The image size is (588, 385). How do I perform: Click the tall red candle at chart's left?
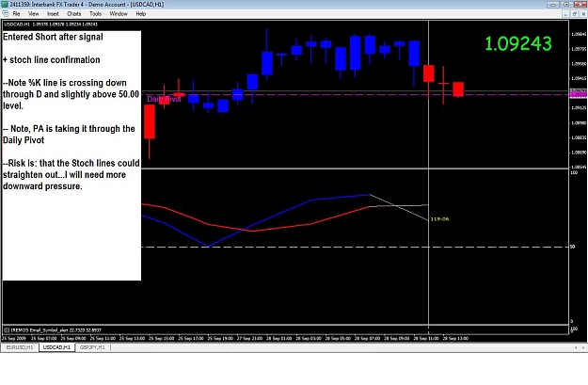pyautogui.click(x=150, y=121)
